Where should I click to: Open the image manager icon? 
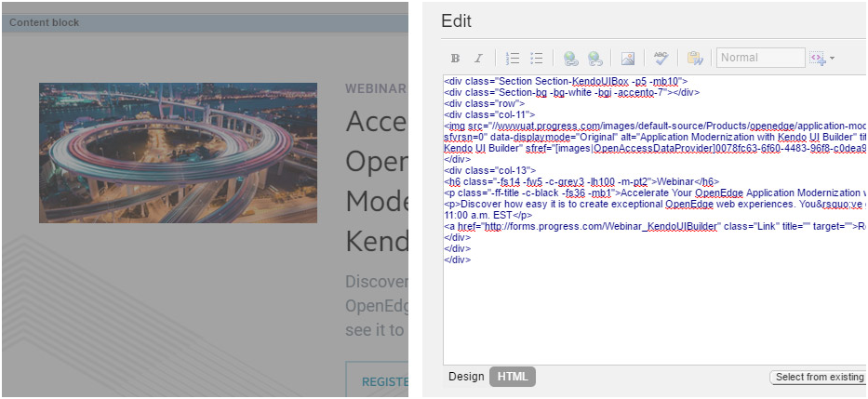point(628,59)
